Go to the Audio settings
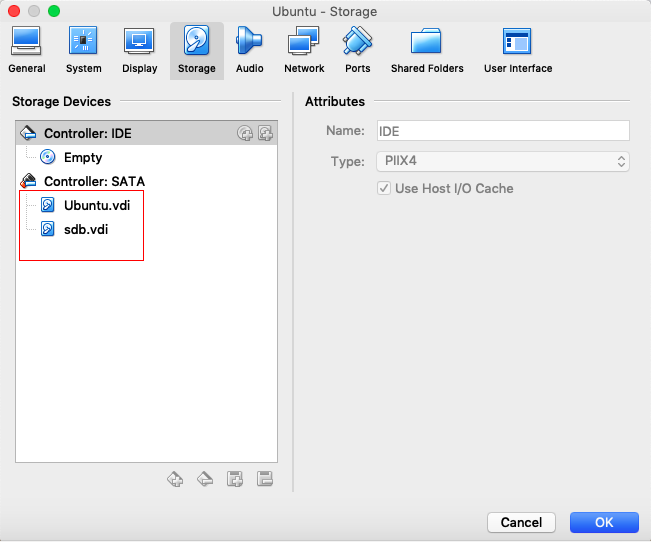The width and height of the screenshot is (651, 542). (x=250, y=51)
